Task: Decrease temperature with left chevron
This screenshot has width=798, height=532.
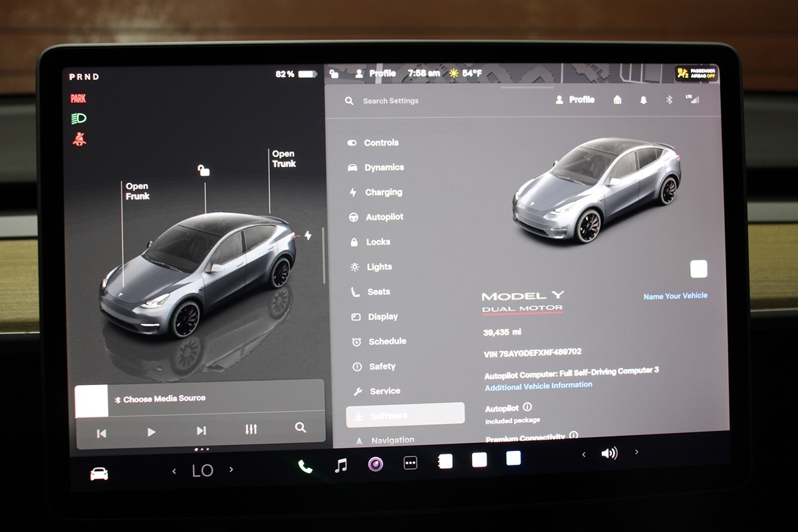Action: (x=174, y=471)
